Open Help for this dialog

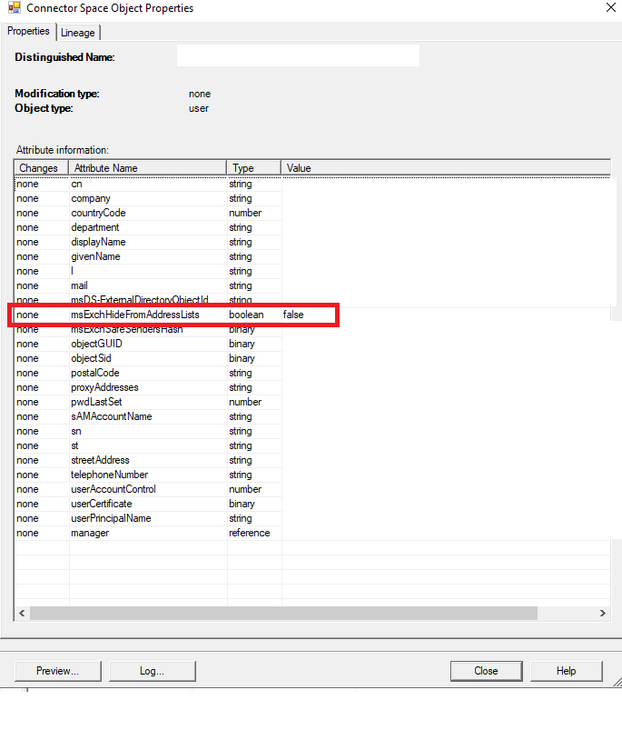point(566,670)
